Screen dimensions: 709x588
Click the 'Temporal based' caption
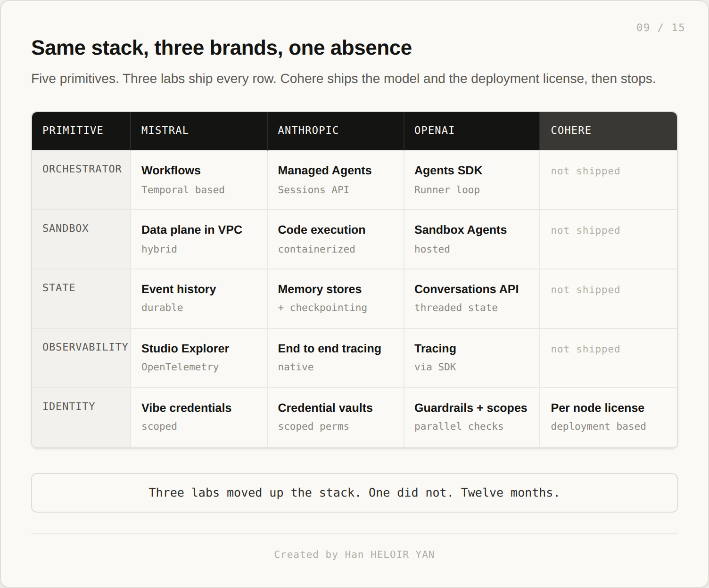[183, 190]
